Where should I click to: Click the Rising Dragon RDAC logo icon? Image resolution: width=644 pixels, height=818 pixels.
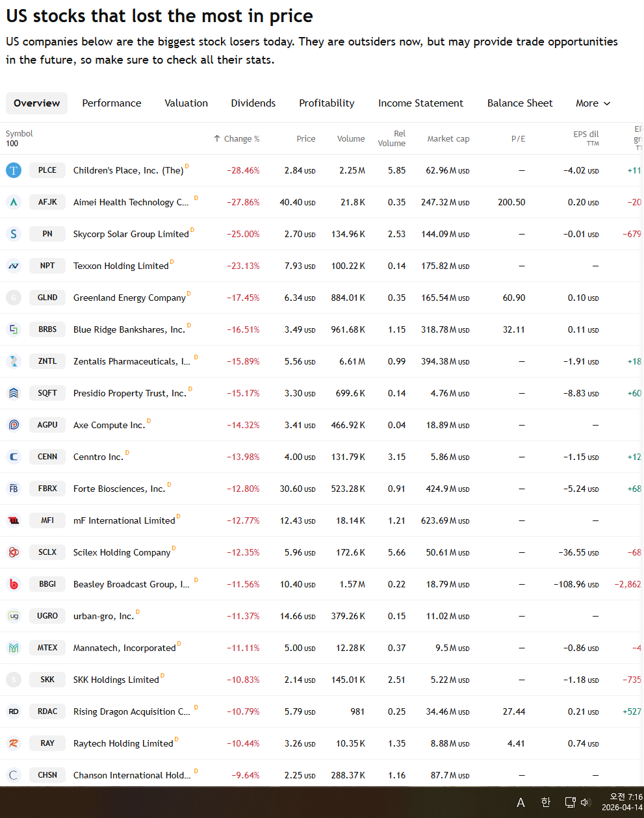(14, 711)
